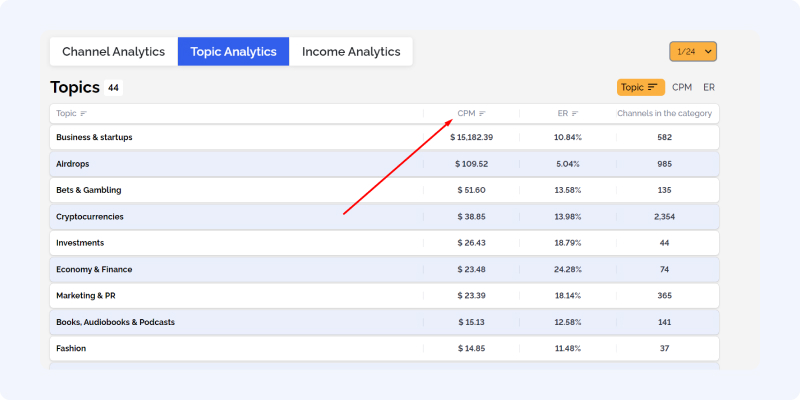800x400 pixels.
Task: Click the Channels in the category header
Action: click(x=664, y=113)
